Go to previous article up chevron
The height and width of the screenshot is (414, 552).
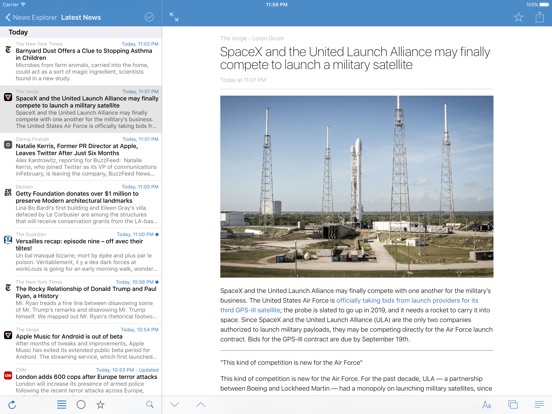(201, 404)
